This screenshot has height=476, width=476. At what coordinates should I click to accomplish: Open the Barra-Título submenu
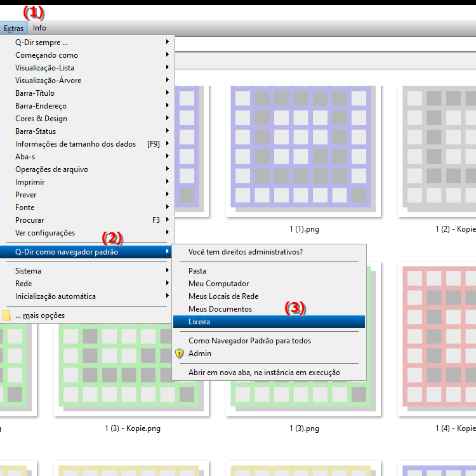(87, 93)
